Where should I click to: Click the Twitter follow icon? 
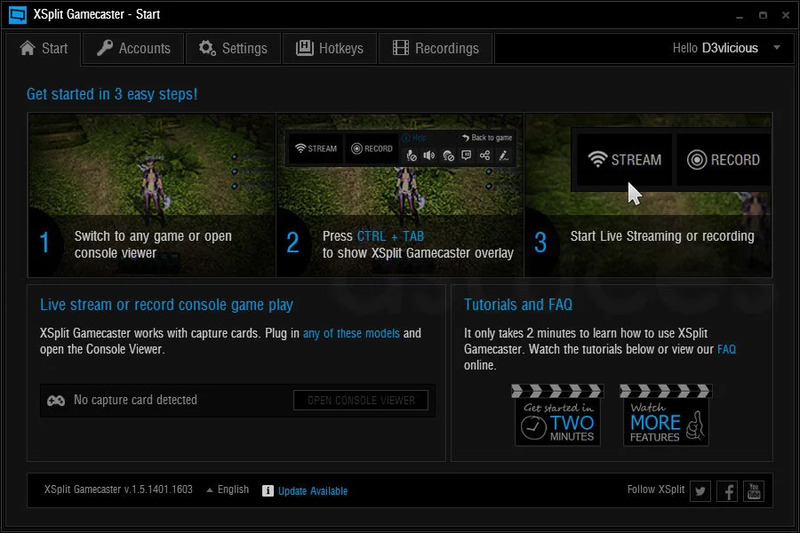700,490
